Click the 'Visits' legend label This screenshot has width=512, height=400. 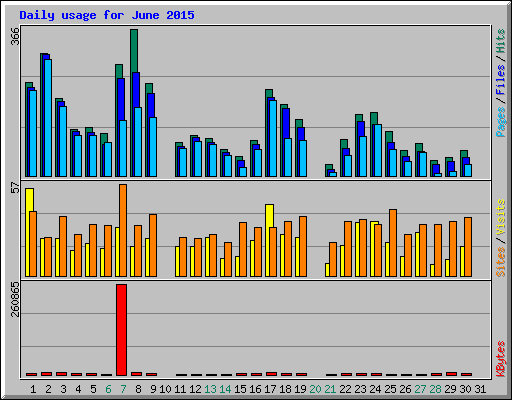501,217
